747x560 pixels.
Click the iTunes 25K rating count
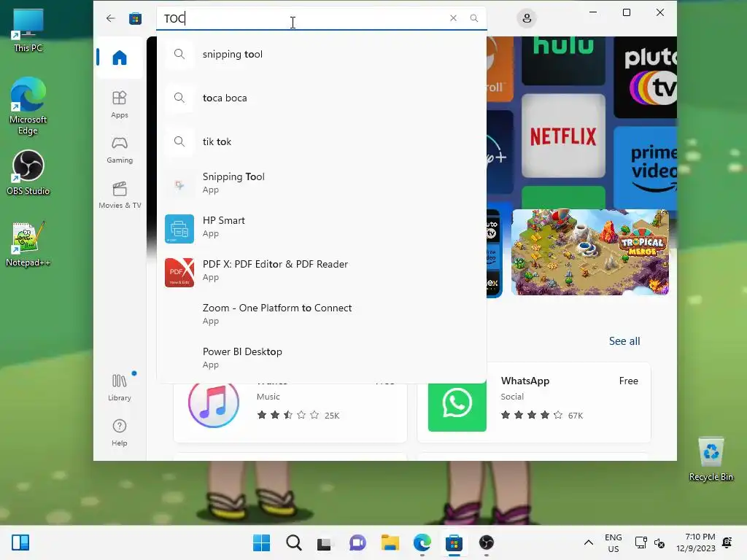point(332,416)
